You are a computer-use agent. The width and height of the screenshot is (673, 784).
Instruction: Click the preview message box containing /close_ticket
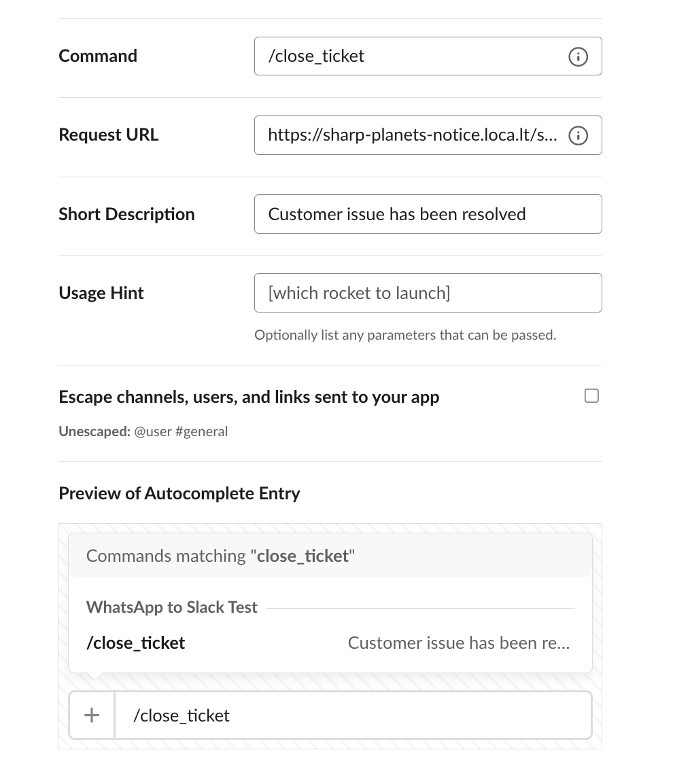(x=353, y=715)
